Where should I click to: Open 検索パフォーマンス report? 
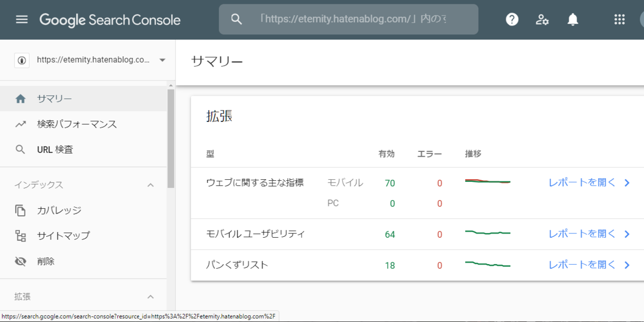(84, 124)
